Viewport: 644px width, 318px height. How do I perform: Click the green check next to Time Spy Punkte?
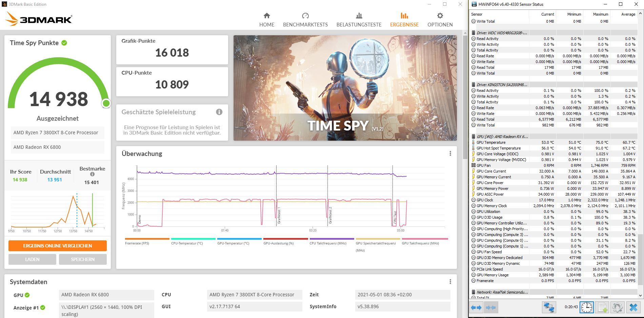[64, 43]
